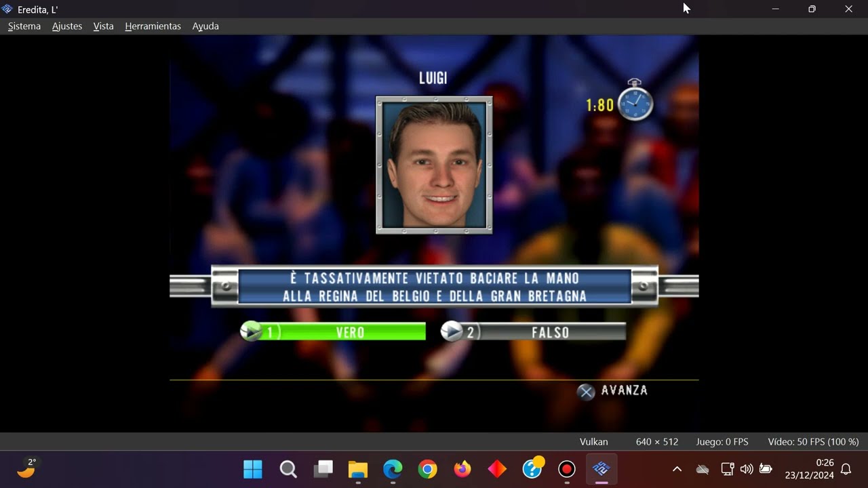Image resolution: width=868 pixels, height=488 pixels.
Task: Launch Firefox from the taskbar
Action: click(x=462, y=469)
